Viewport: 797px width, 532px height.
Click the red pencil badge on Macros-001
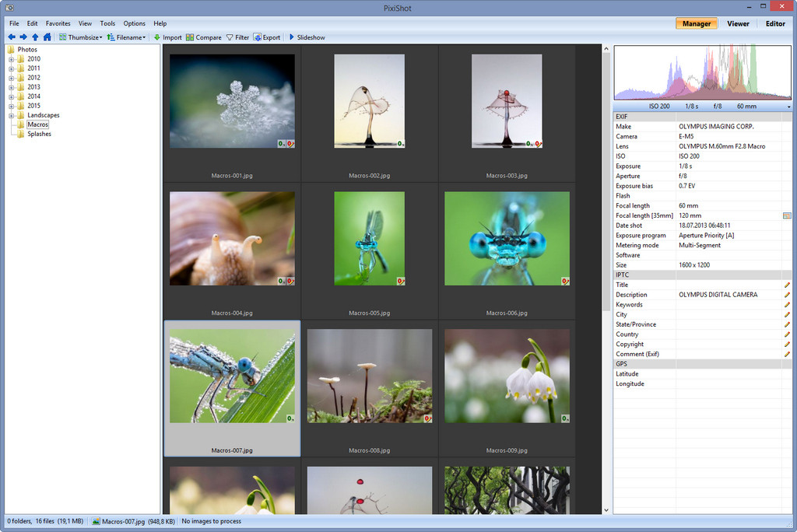click(290, 144)
